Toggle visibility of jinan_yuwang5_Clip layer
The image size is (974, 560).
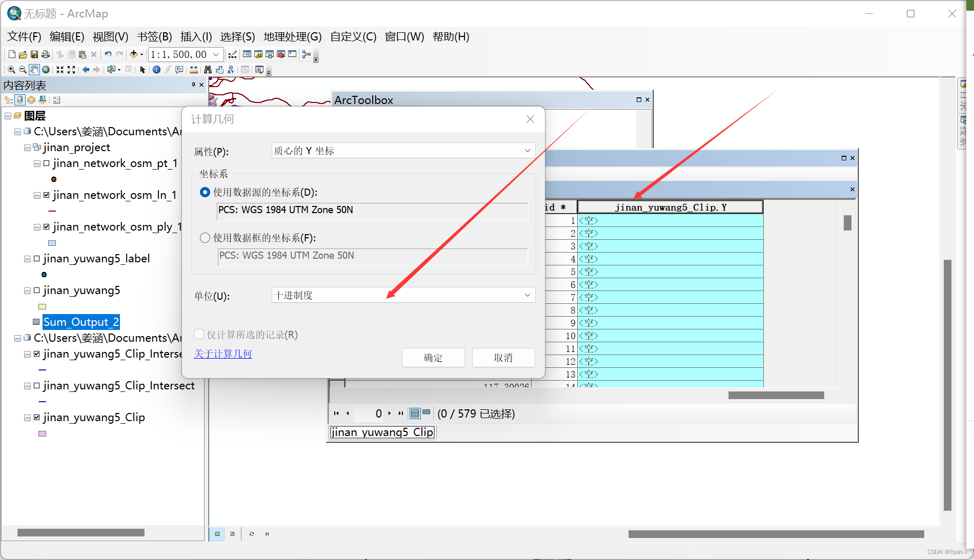pyautogui.click(x=37, y=418)
